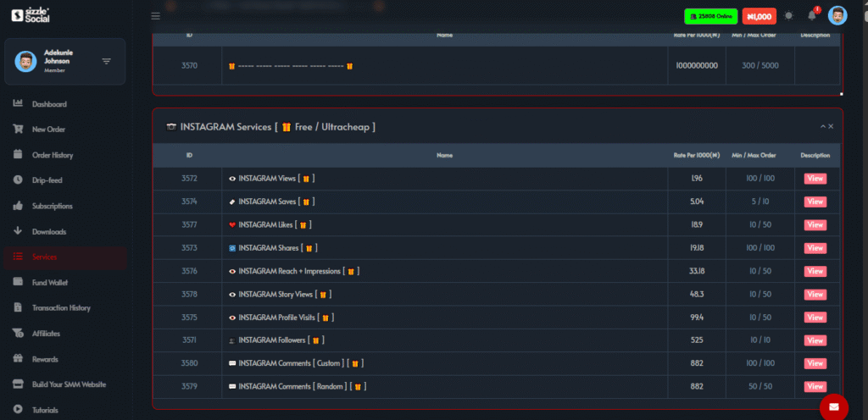Click the Min / Max Order header in INSTAGRAM table

[x=754, y=155]
